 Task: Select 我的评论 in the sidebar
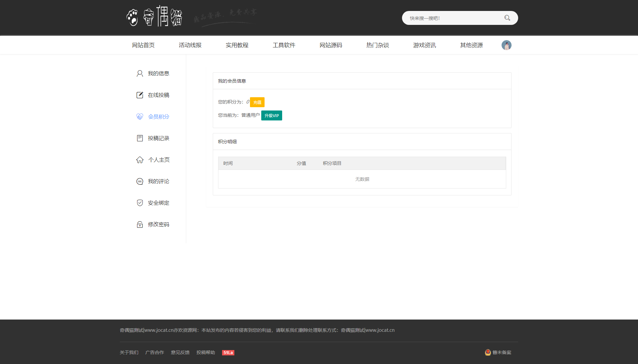(x=159, y=182)
